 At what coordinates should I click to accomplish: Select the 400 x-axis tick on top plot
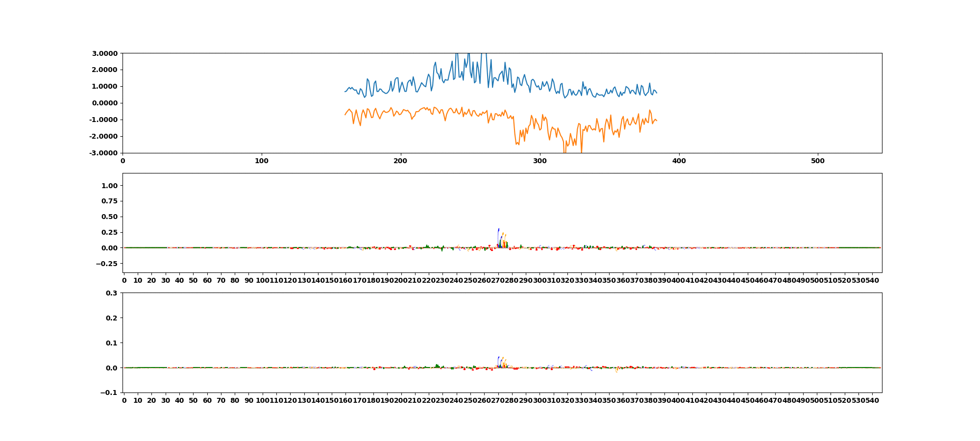click(x=679, y=161)
